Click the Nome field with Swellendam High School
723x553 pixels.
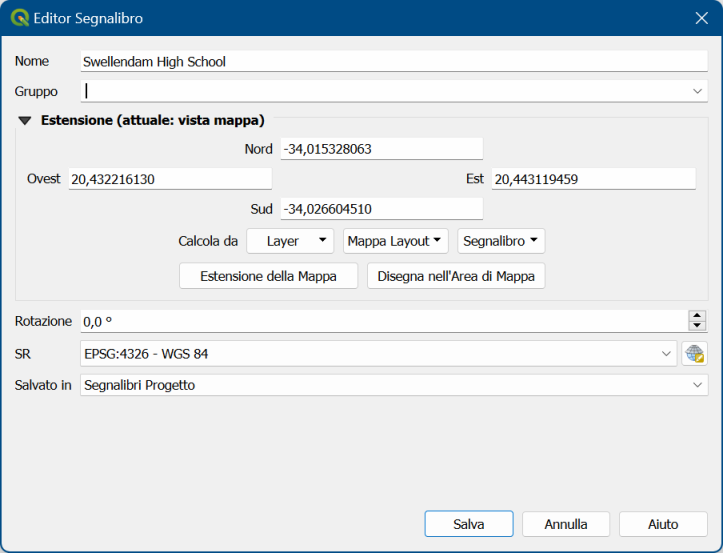(x=394, y=61)
